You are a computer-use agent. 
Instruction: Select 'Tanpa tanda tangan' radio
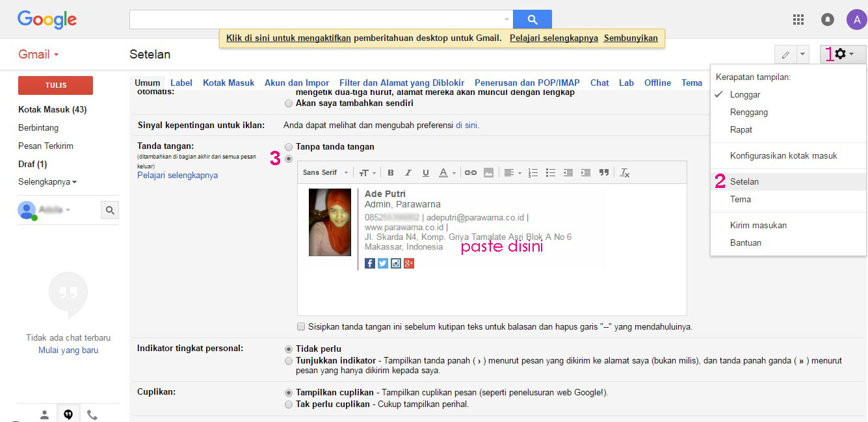[x=289, y=147]
